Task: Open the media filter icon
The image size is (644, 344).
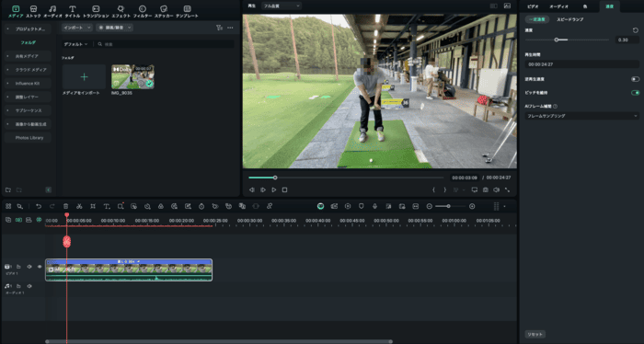Action: (219, 28)
